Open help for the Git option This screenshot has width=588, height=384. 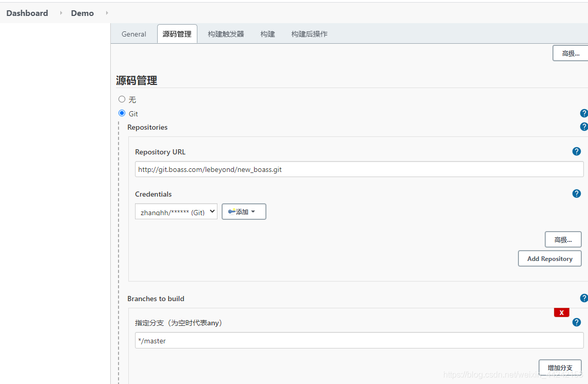point(584,113)
